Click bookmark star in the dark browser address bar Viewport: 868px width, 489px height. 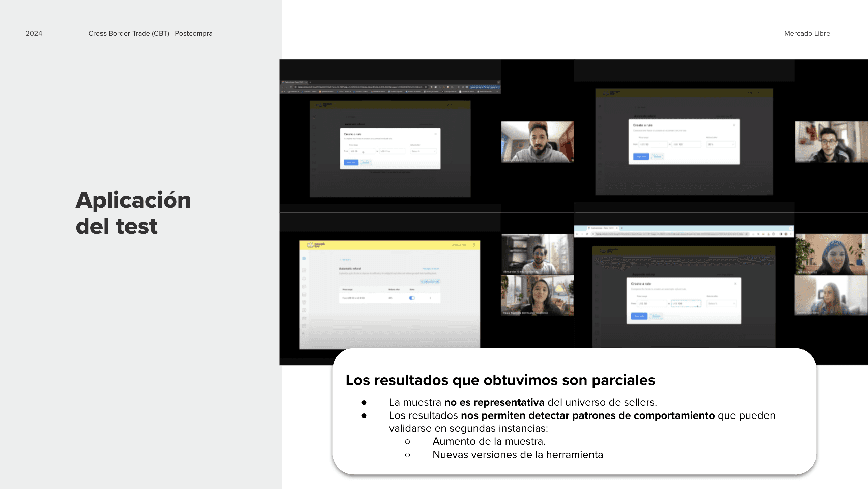(426, 87)
